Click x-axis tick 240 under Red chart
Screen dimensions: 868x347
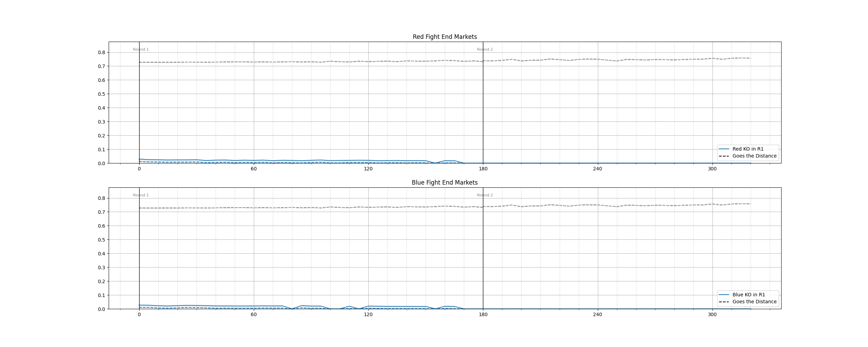point(598,169)
